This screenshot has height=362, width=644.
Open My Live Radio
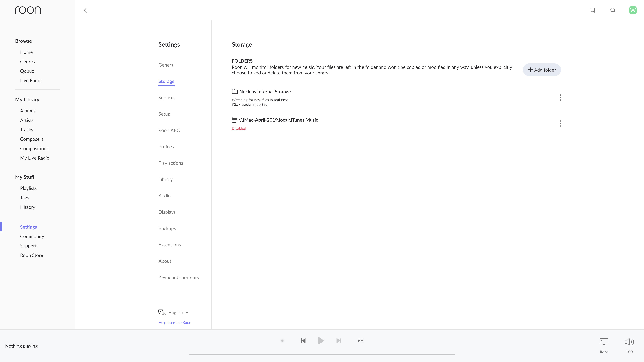(x=35, y=158)
